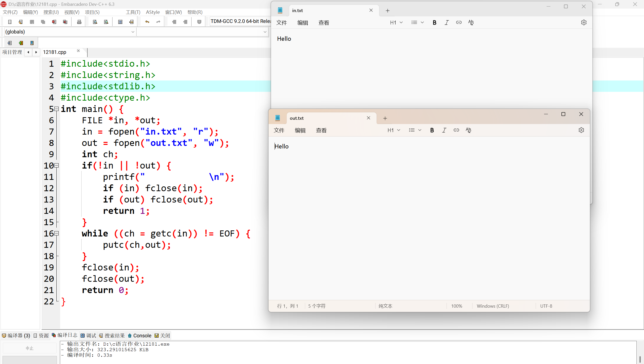Open settings gear in out.txt Notepad

[x=581, y=130]
